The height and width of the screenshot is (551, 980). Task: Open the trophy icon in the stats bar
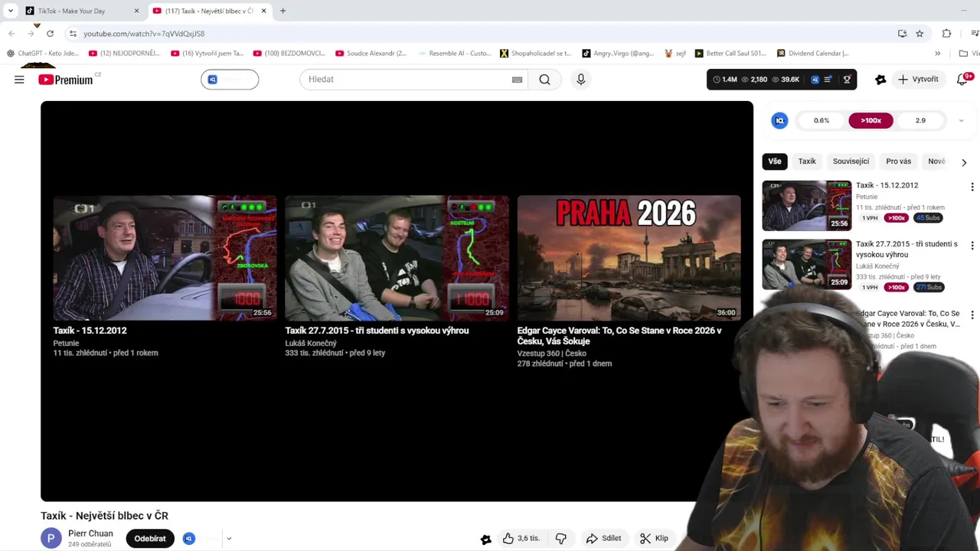[x=847, y=80]
